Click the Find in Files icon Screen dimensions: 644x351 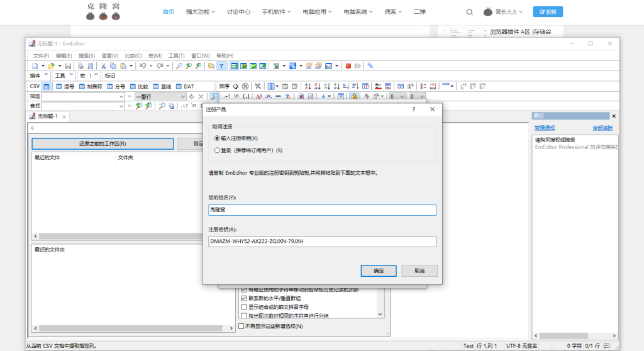(211, 66)
